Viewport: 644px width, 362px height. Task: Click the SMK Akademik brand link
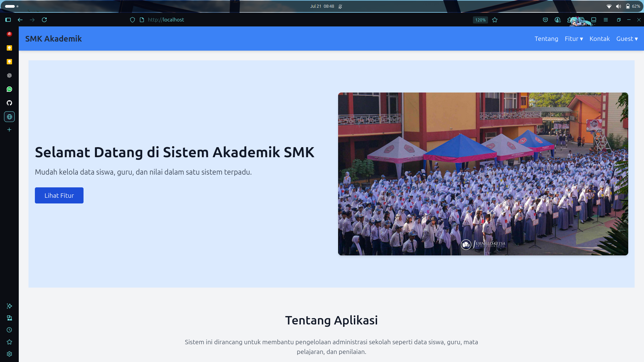pos(53,39)
